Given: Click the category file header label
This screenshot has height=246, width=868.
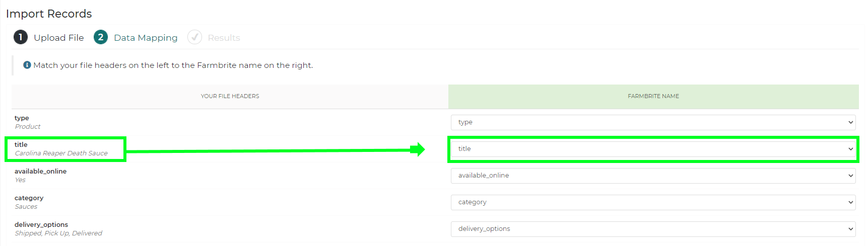Looking at the screenshot, I should pyautogui.click(x=29, y=198).
